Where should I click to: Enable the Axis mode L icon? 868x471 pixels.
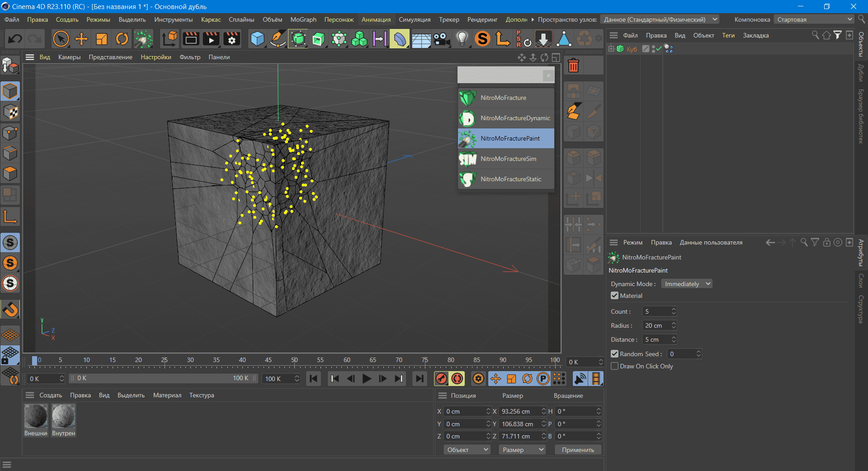click(x=10, y=217)
